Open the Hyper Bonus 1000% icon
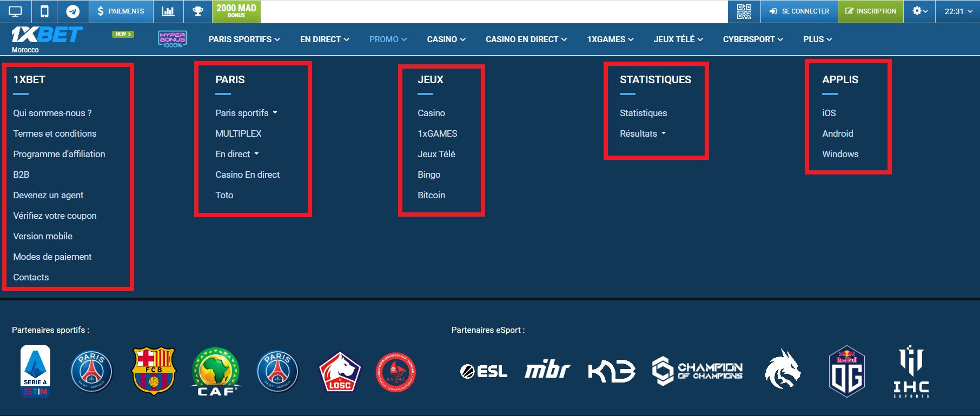The height and width of the screenshot is (416, 980). (173, 39)
